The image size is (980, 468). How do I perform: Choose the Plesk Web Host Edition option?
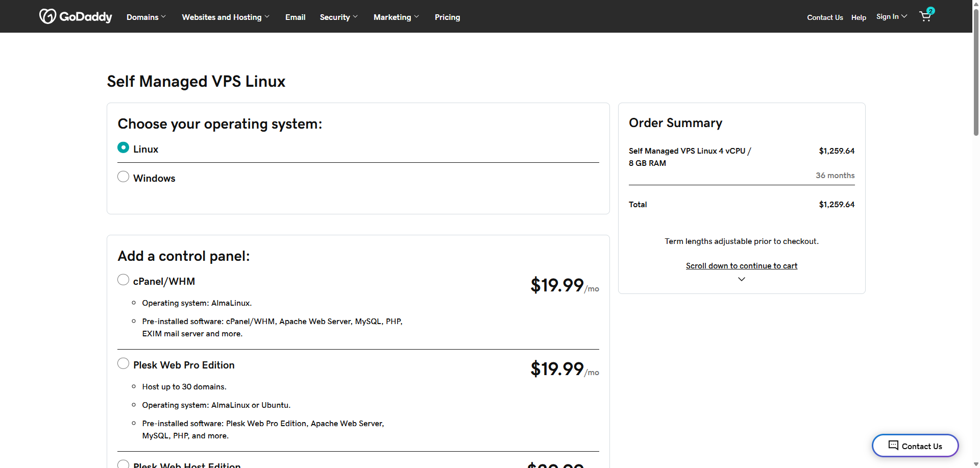123,464
